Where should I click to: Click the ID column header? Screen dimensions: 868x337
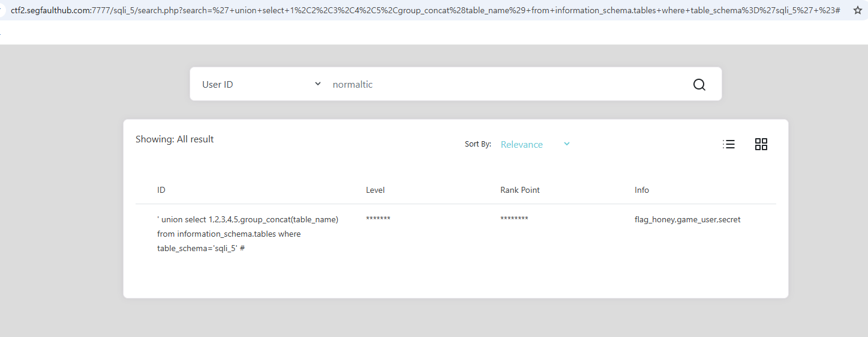click(x=161, y=190)
